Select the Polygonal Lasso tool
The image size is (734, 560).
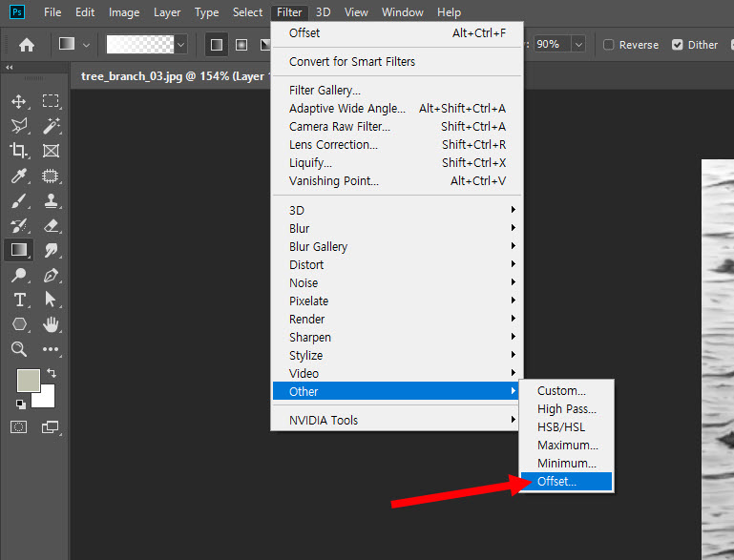(x=19, y=126)
